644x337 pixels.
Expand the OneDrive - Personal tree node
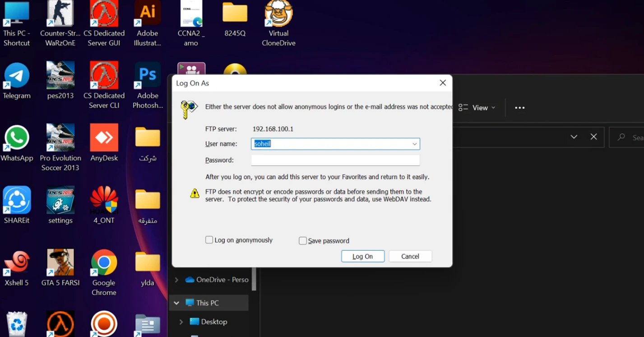point(176,280)
